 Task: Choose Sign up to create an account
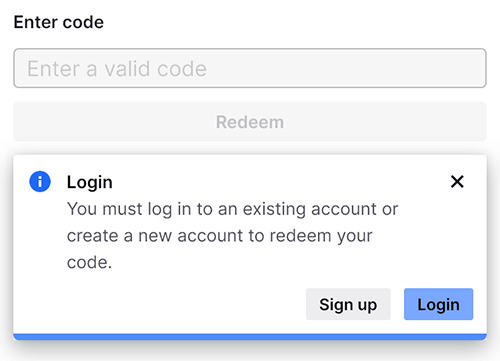coord(348,304)
